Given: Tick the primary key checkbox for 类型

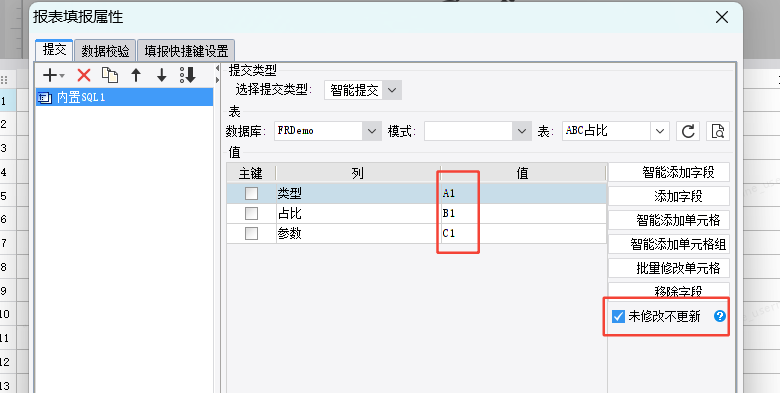Looking at the screenshot, I should tap(251, 193).
